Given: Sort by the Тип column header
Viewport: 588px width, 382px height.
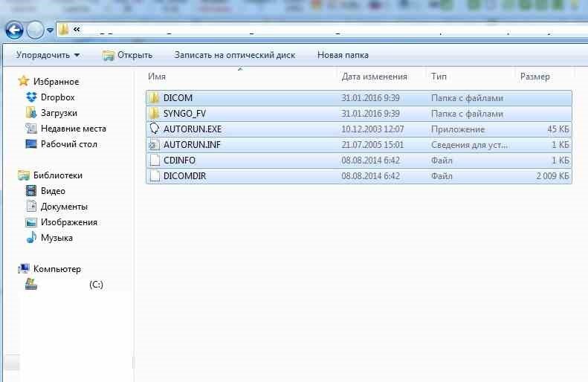Looking at the screenshot, I should coord(439,77).
